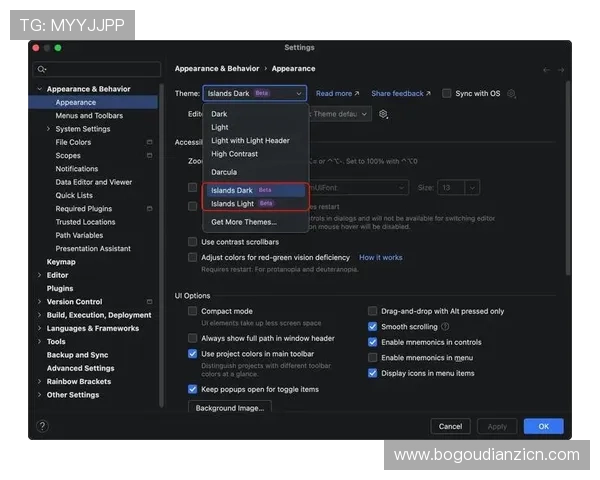Viewport: 600px width, 480px height.
Task: Enable the Sync with OS checkbox
Action: tap(447, 94)
